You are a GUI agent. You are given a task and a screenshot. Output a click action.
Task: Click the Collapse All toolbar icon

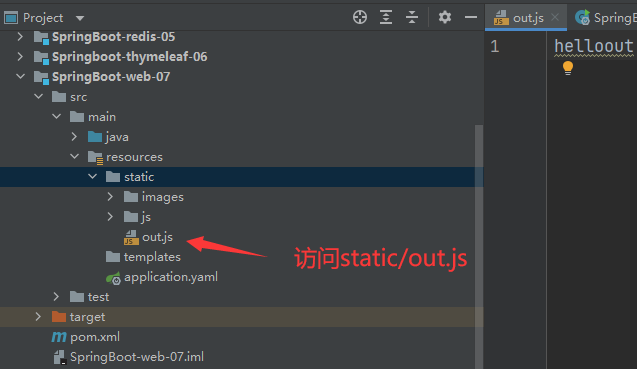click(412, 17)
